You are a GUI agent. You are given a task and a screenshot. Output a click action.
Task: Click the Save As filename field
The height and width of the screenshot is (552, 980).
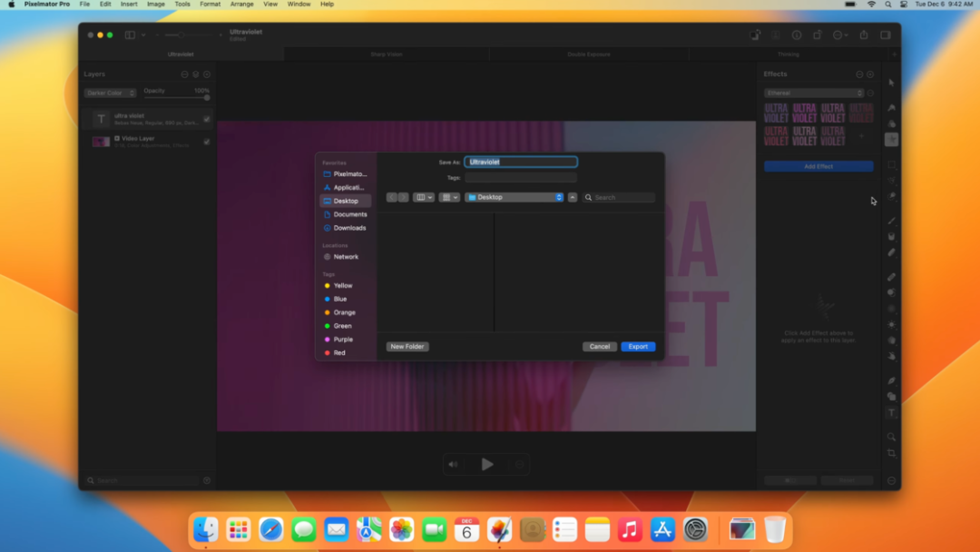click(x=521, y=162)
